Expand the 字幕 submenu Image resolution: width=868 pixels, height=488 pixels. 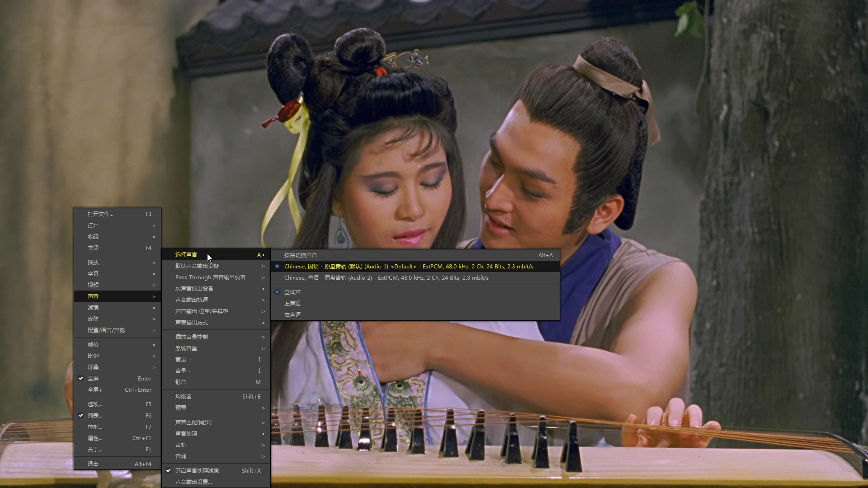118,274
